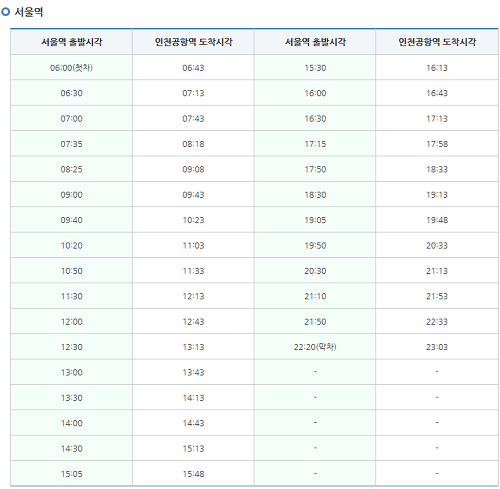Click the 17:58 arrival cell

pyautogui.click(x=437, y=144)
